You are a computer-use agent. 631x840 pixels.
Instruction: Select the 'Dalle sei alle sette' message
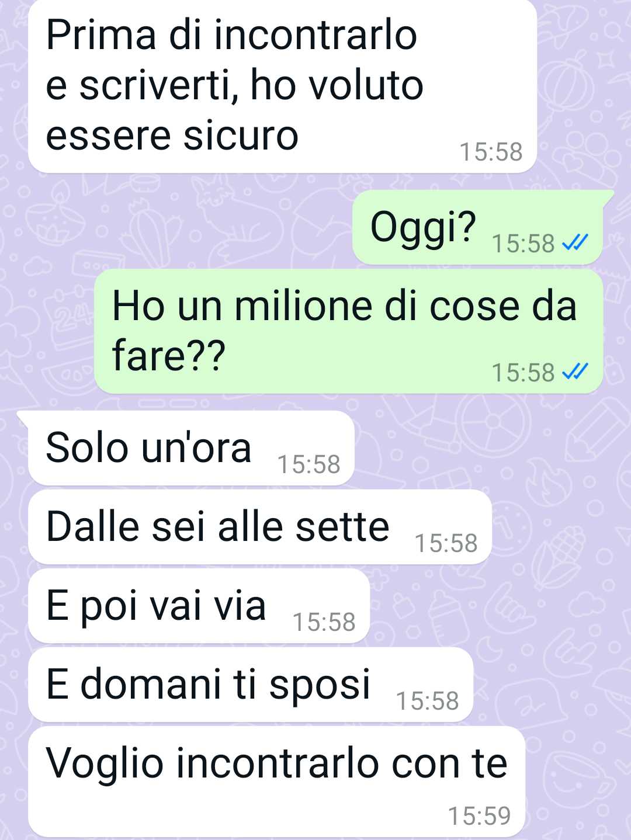[260, 527]
